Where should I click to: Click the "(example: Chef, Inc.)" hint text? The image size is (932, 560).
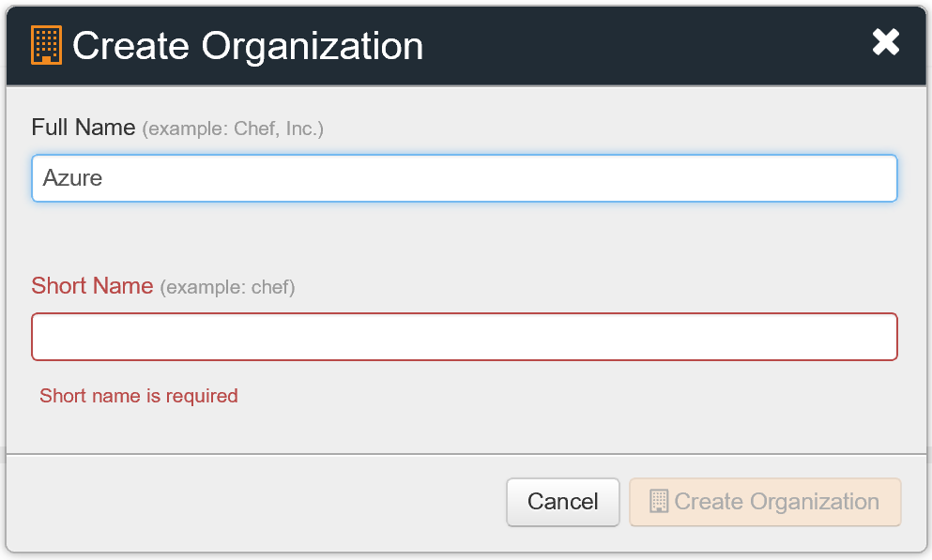(233, 129)
